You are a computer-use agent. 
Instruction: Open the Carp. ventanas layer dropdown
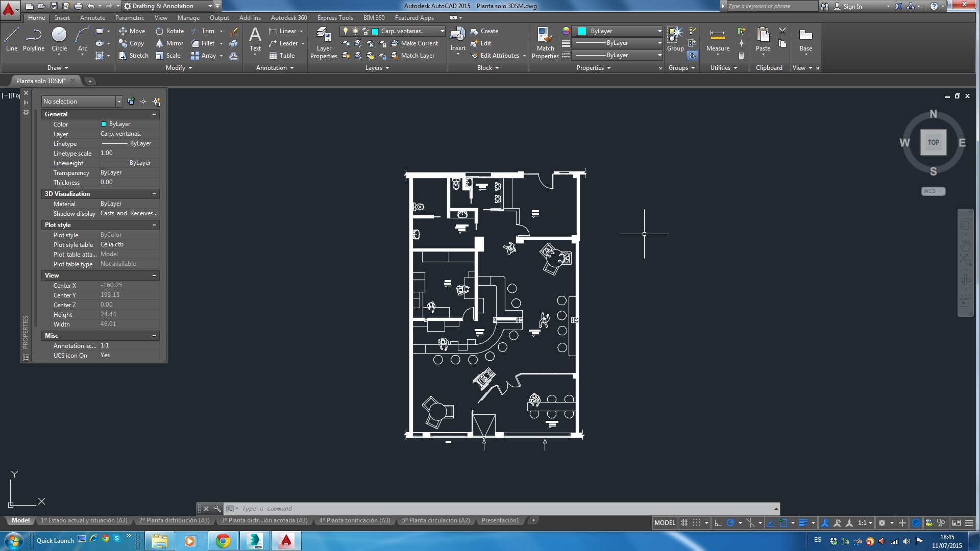[442, 31]
